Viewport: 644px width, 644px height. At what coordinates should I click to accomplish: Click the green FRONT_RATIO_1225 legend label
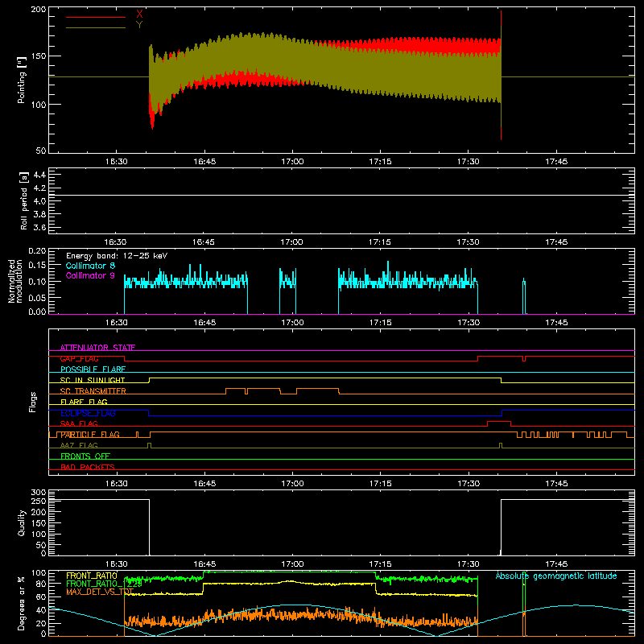[104, 584]
